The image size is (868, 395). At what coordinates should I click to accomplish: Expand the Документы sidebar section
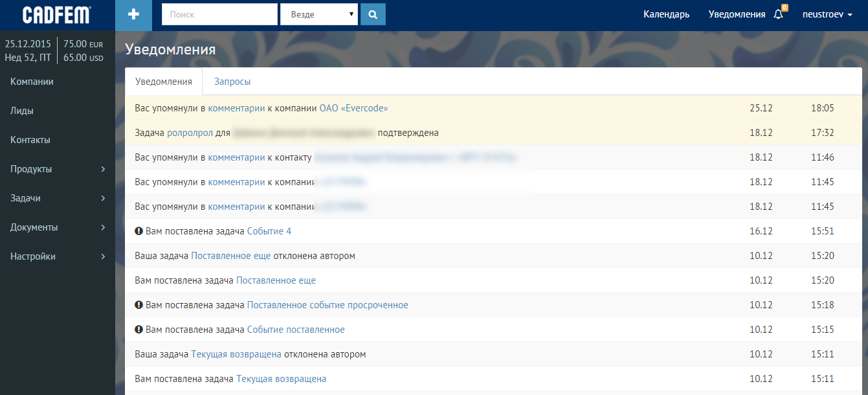point(58,227)
